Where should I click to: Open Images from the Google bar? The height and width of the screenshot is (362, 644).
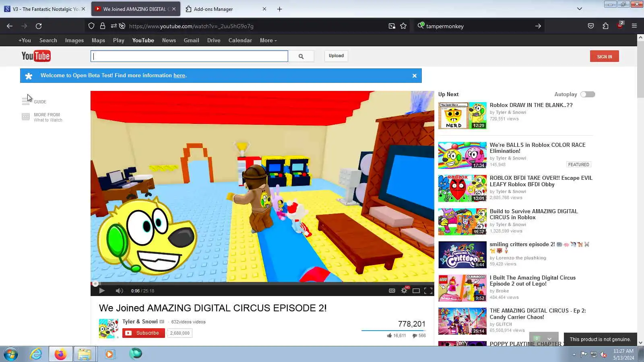click(x=74, y=40)
